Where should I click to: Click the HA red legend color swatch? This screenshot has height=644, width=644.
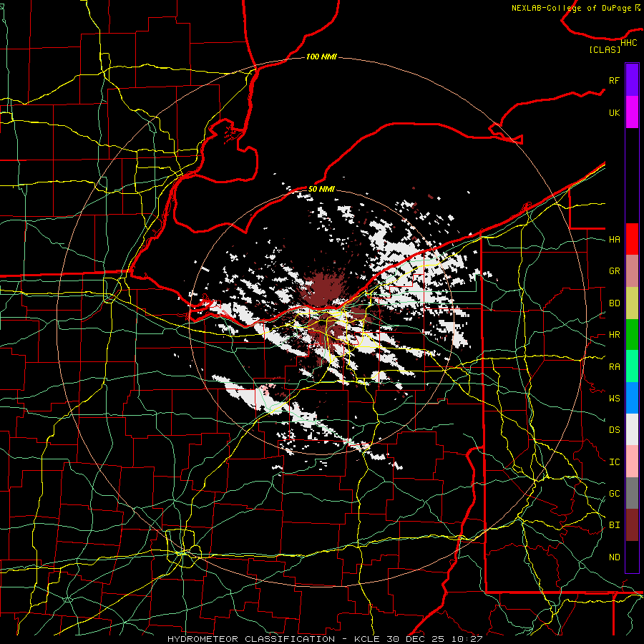(x=632, y=239)
